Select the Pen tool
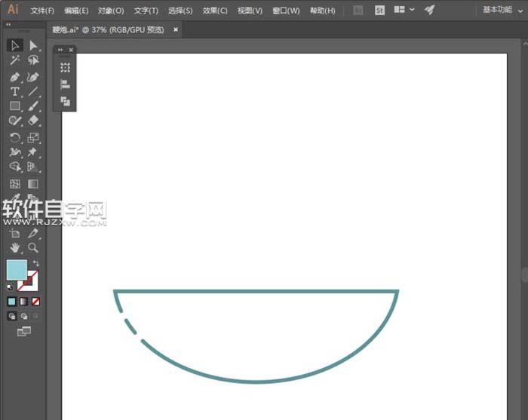Screen dimensions: 528x420 pos(15,77)
